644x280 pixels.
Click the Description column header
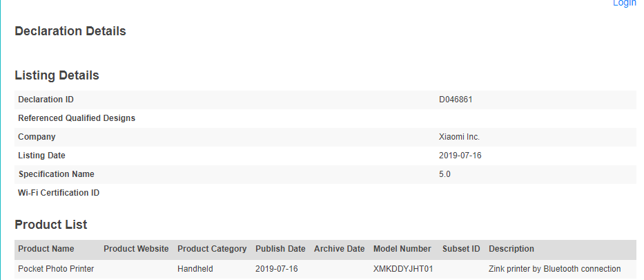pos(511,249)
